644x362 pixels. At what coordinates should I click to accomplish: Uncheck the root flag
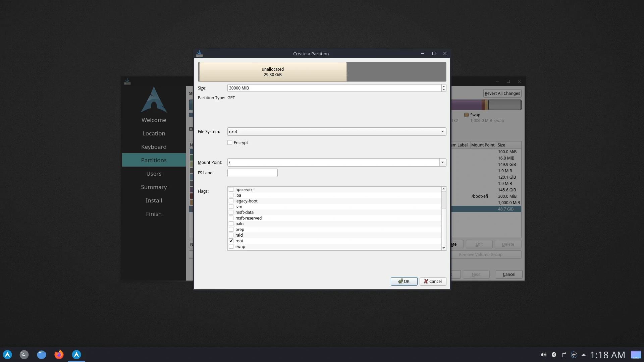231,241
